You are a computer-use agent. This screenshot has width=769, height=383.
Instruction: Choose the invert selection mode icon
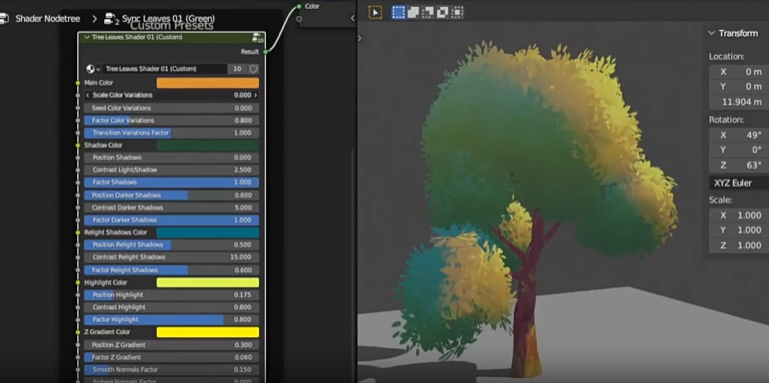(x=442, y=12)
